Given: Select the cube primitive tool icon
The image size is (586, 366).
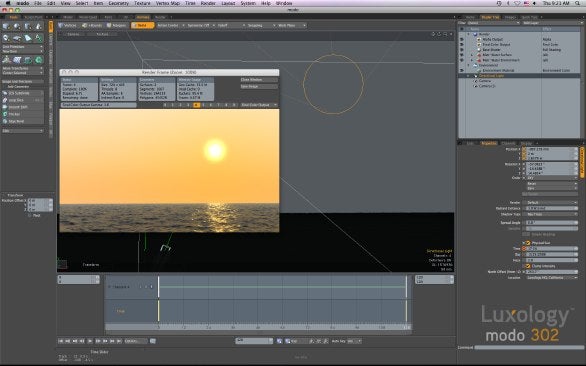Looking at the screenshot, I should 6,26.
